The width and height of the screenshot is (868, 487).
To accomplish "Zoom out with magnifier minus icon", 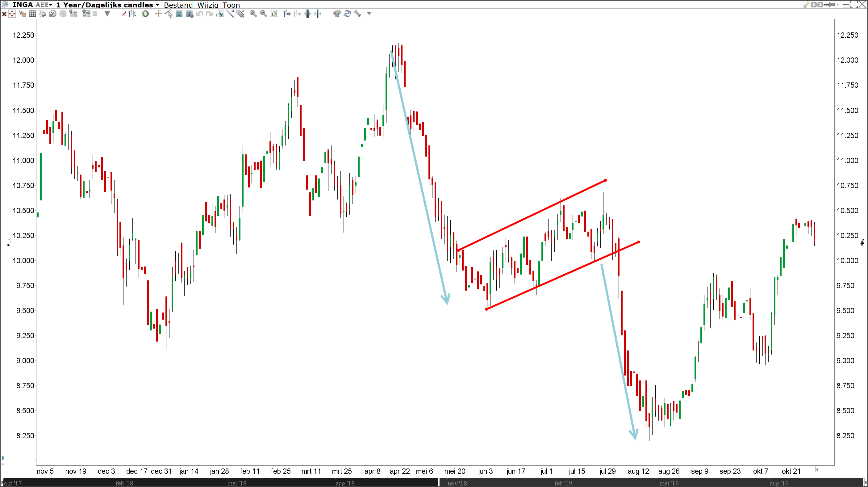I will [x=264, y=14].
